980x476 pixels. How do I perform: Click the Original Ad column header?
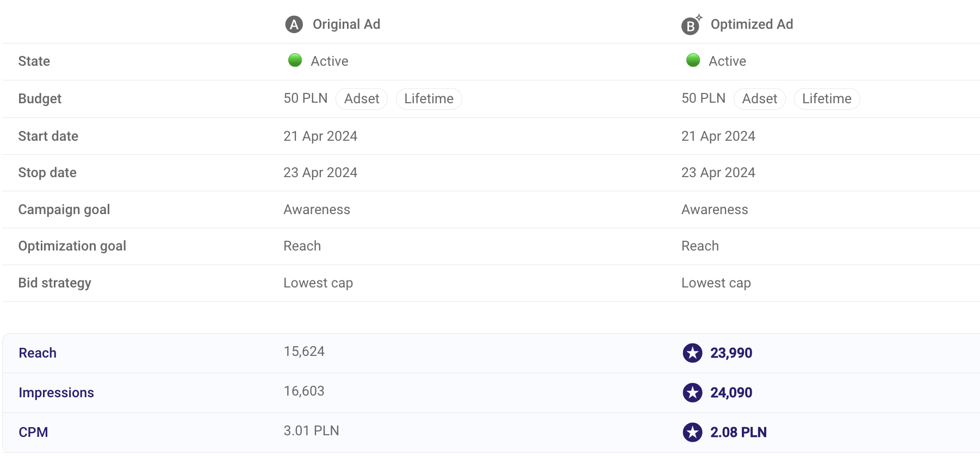pyautogui.click(x=346, y=24)
